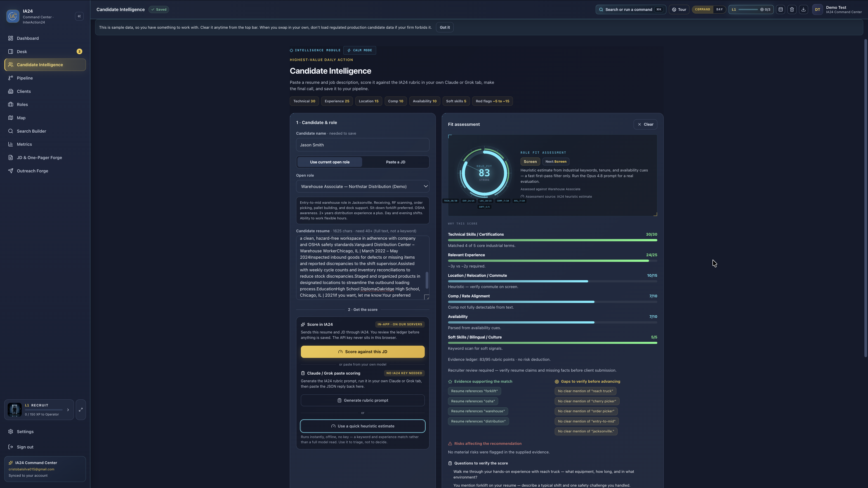Dismiss the sample data banner with Got it
This screenshot has width=868, height=488.
coord(444,27)
